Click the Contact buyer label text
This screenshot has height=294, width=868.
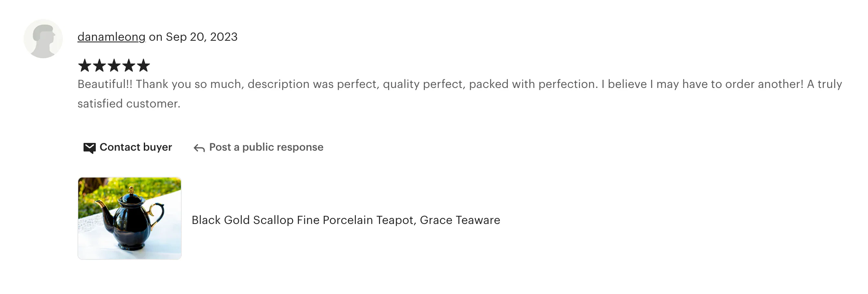[x=136, y=147]
